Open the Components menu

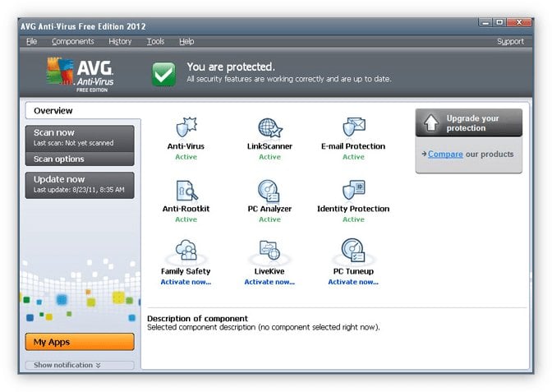pyautogui.click(x=72, y=41)
